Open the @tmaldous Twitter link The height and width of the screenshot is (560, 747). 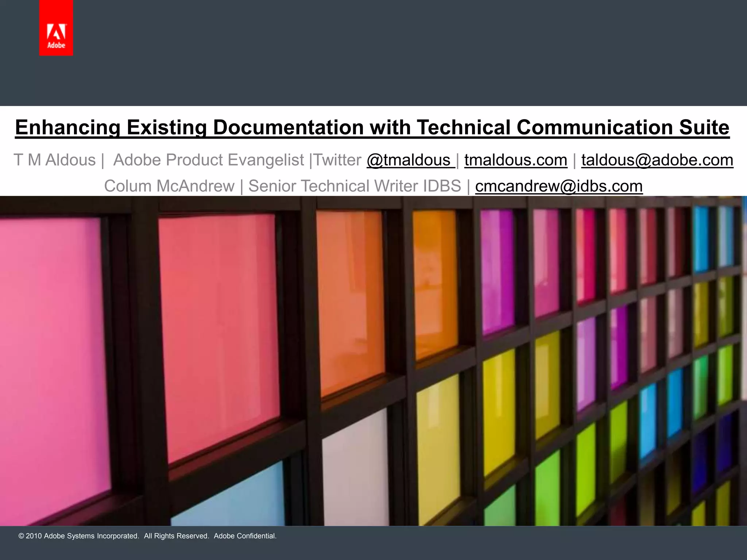[410, 160]
